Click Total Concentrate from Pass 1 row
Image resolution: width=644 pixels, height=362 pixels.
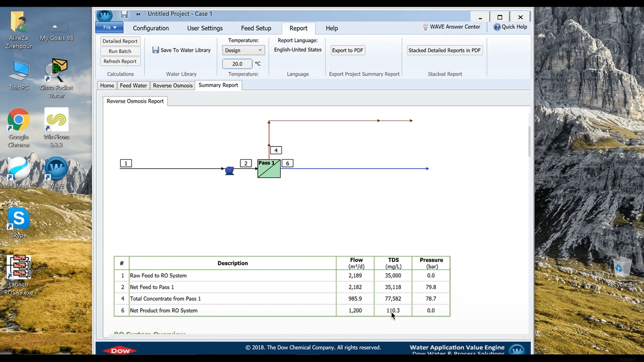[x=282, y=299]
